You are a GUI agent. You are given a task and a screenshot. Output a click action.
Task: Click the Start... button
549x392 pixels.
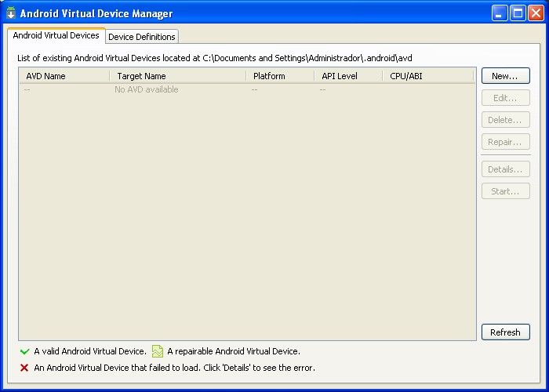click(x=506, y=191)
